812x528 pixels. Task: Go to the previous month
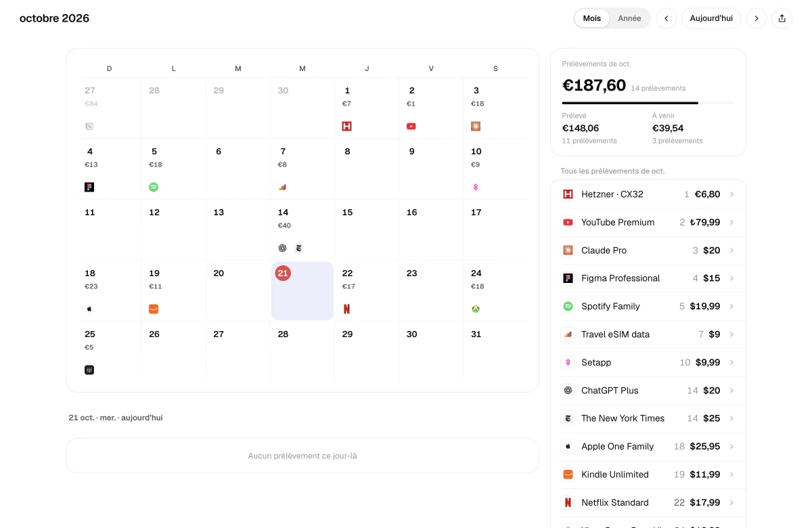[x=667, y=18]
